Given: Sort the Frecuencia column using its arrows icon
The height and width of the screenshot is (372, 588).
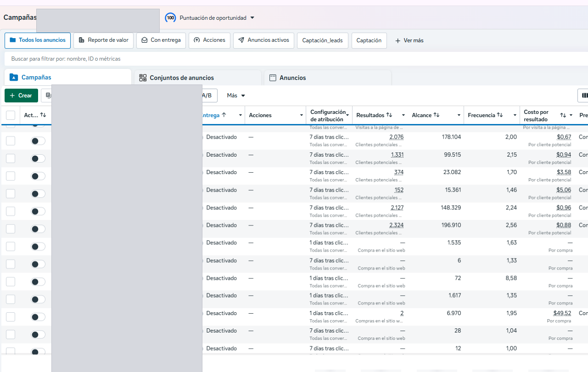Looking at the screenshot, I should coord(500,115).
